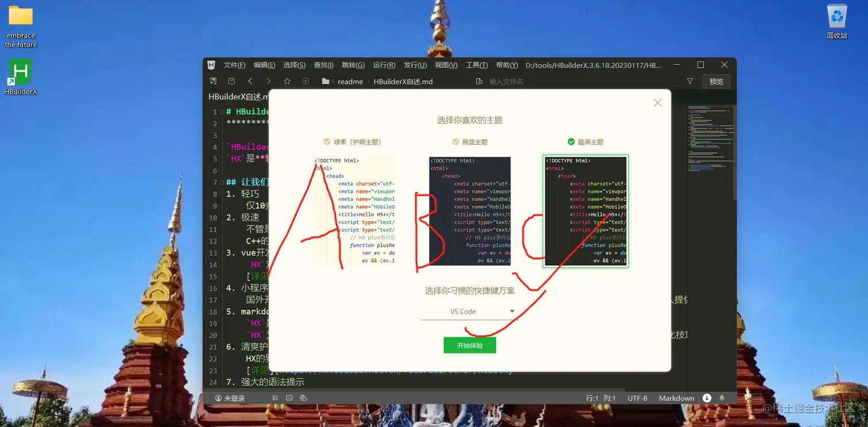The image size is (868, 427).
Task: Click the palette theme status bar icon
Action: point(304,398)
